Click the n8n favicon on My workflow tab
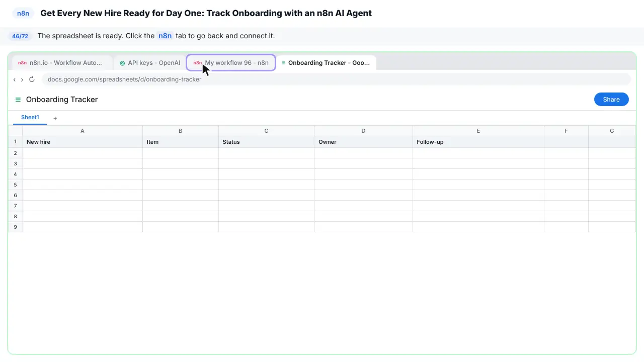The image size is (644, 362). pos(197,63)
